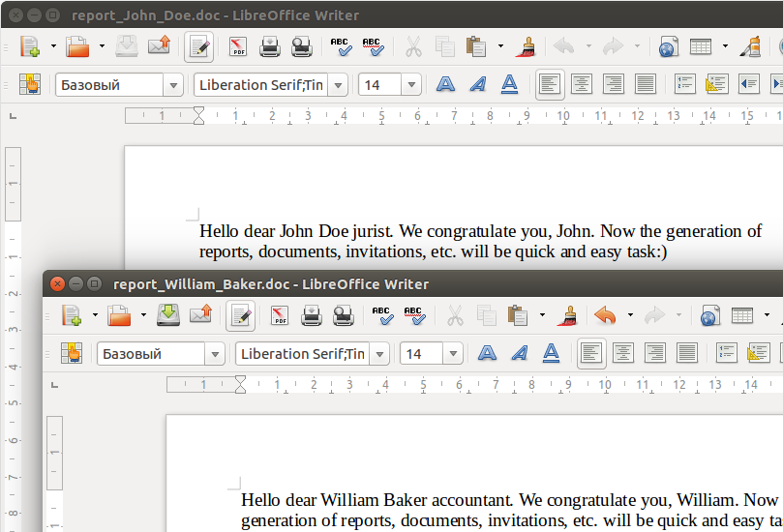Expand font size dropdown in John_Doe window
The width and height of the screenshot is (783, 532).
(x=411, y=85)
